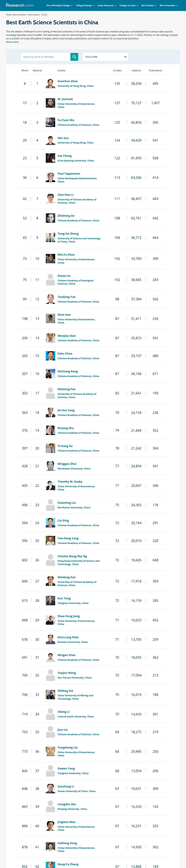This screenshot has width=186, height=868.
Task: Open the Best Universities menu
Action: pyautogui.click(x=168, y=5)
